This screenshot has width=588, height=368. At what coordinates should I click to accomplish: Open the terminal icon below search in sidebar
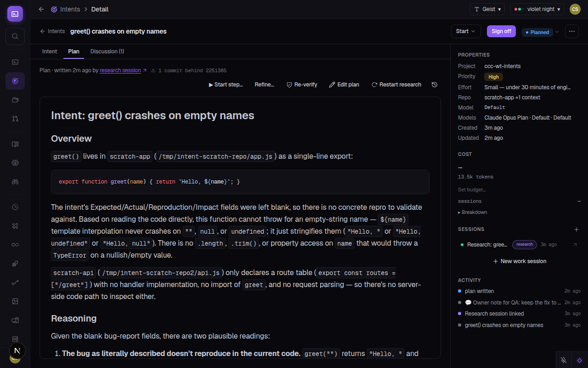click(15, 62)
